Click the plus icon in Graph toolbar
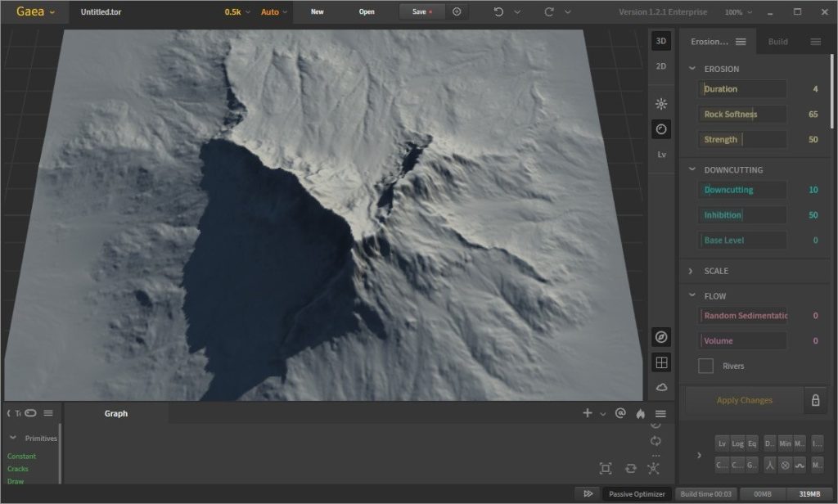The image size is (838, 504). [x=587, y=414]
